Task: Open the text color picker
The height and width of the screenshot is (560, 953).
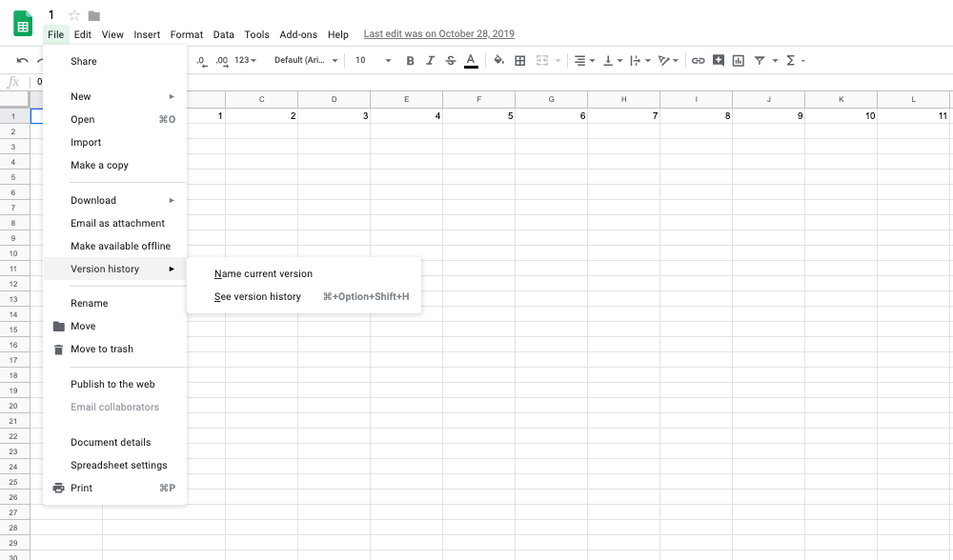Action: [x=471, y=60]
